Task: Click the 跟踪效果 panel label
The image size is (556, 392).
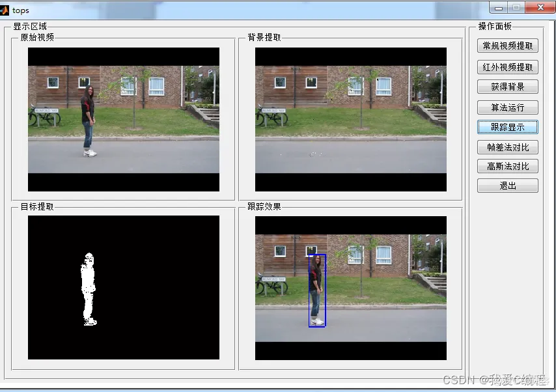Action: (264, 206)
